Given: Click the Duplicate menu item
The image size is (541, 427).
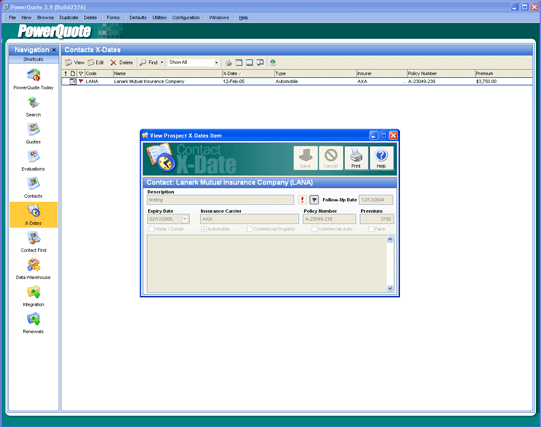Looking at the screenshot, I should (x=69, y=18).
